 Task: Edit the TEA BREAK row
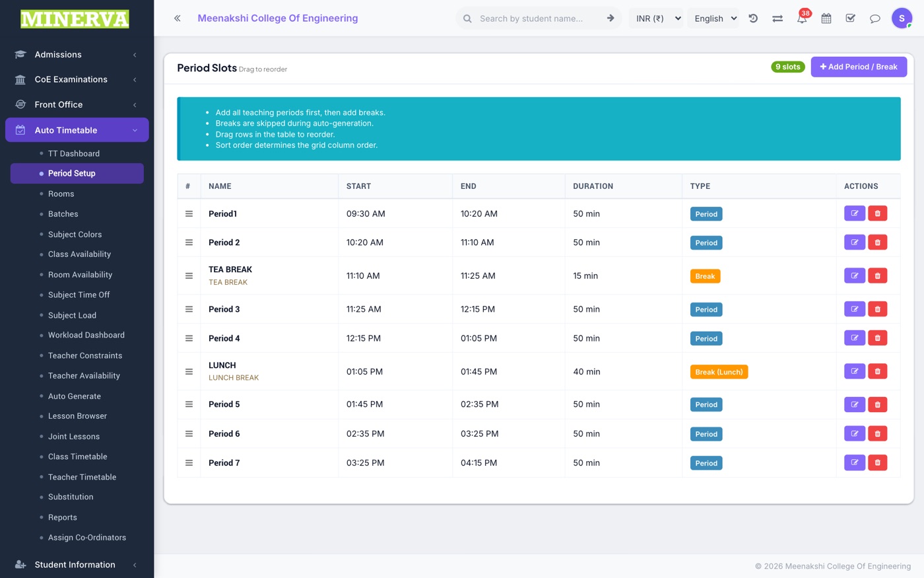(855, 275)
